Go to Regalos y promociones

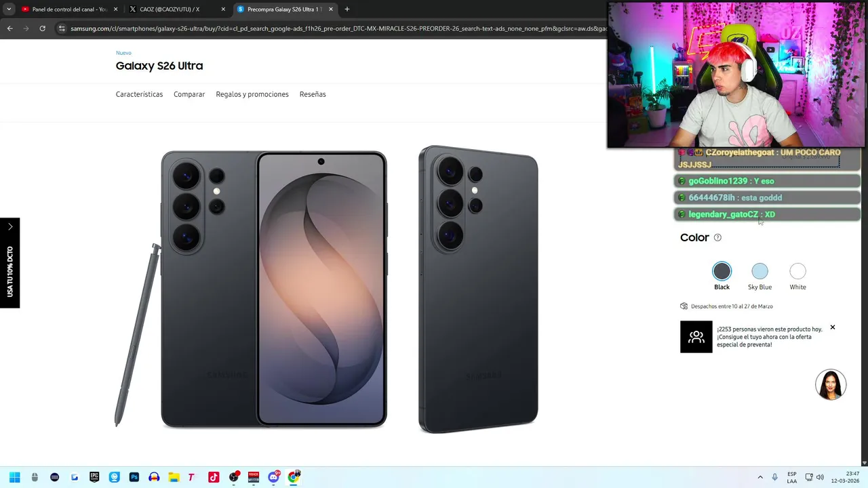[252, 94]
